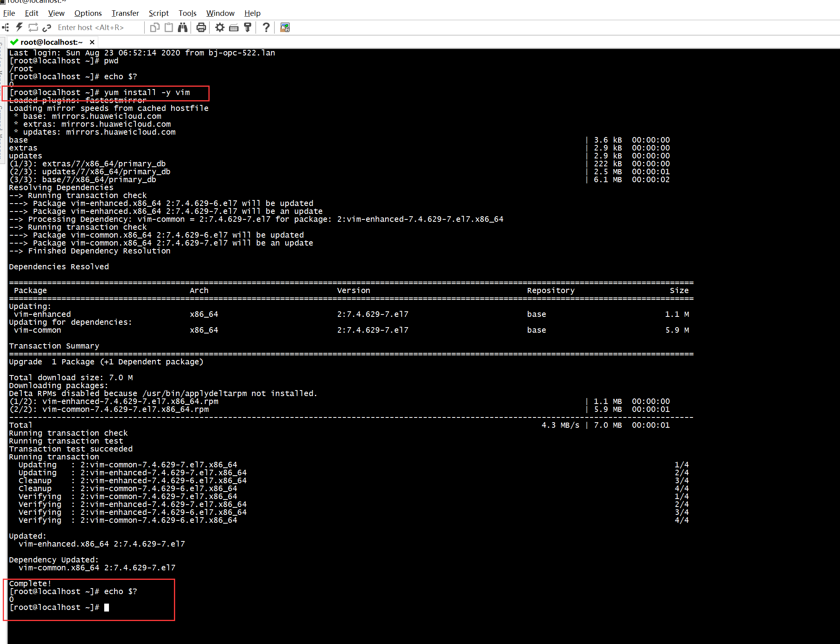Open Session Options gear icon
The width and height of the screenshot is (840, 644).
[220, 27]
